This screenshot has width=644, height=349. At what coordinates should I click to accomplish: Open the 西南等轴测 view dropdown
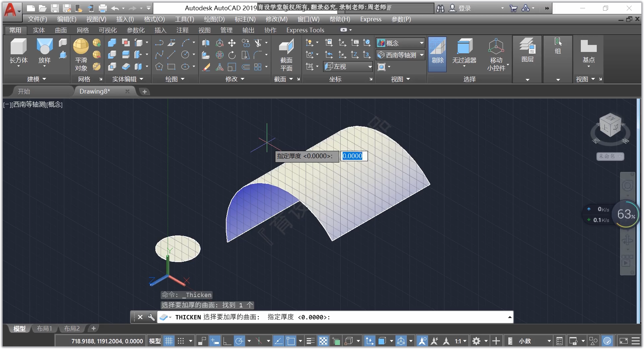click(x=401, y=55)
